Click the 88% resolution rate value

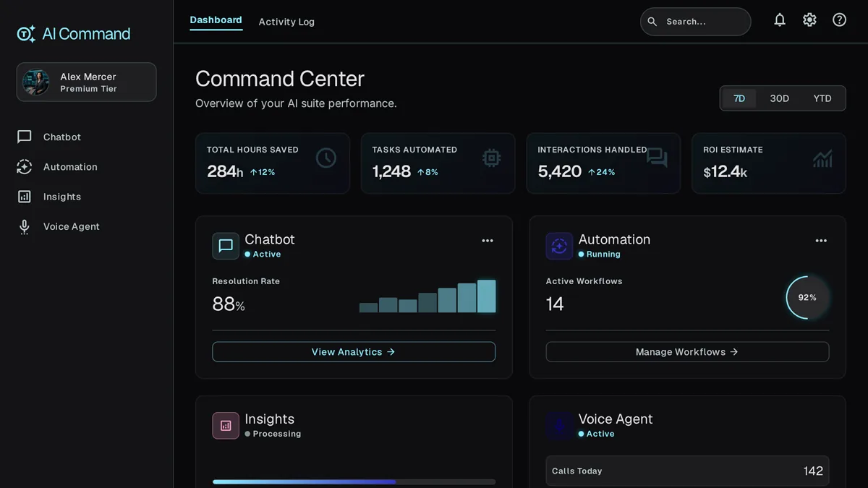click(229, 304)
